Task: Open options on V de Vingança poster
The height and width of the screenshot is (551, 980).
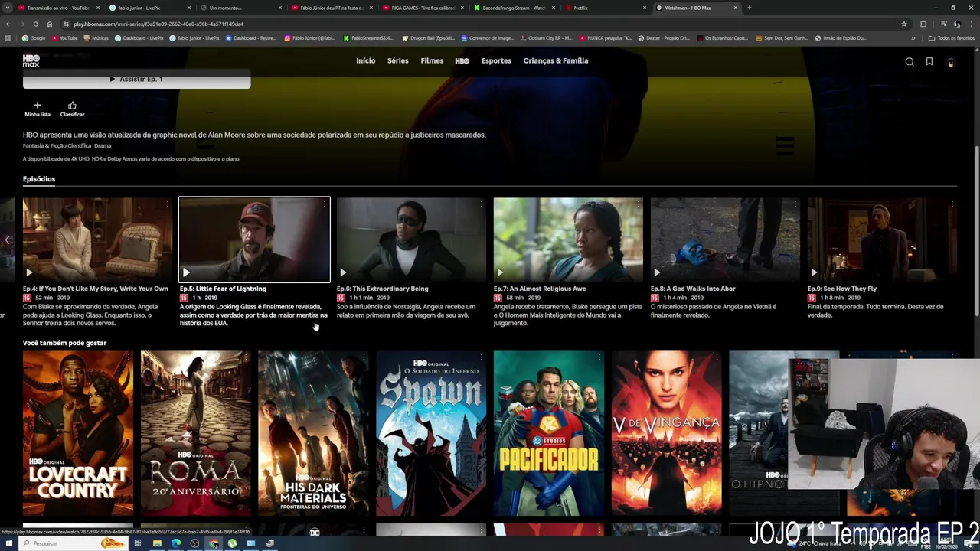Action: click(717, 357)
